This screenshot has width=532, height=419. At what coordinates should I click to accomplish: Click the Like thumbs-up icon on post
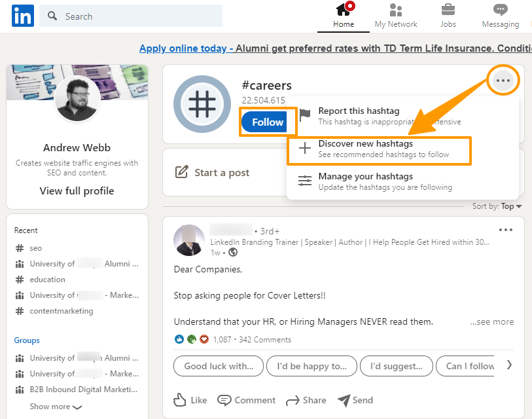[181, 400]
